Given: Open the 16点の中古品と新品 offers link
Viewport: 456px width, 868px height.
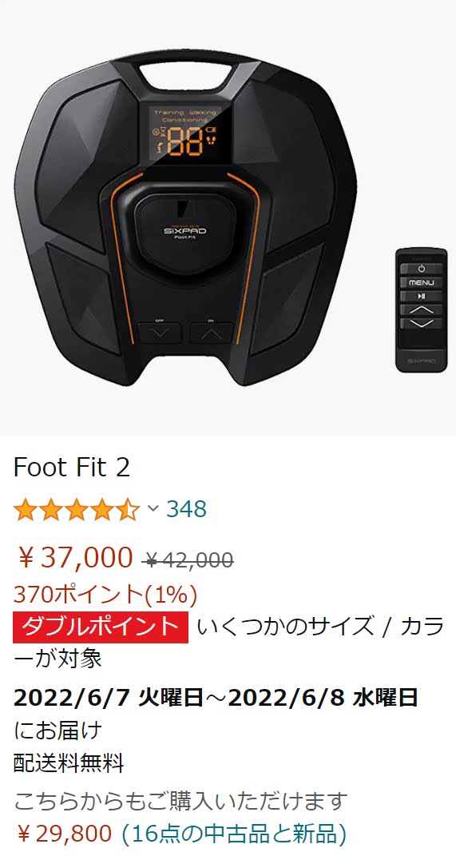Looking at the screenshot, I should (x=234, y=832).
